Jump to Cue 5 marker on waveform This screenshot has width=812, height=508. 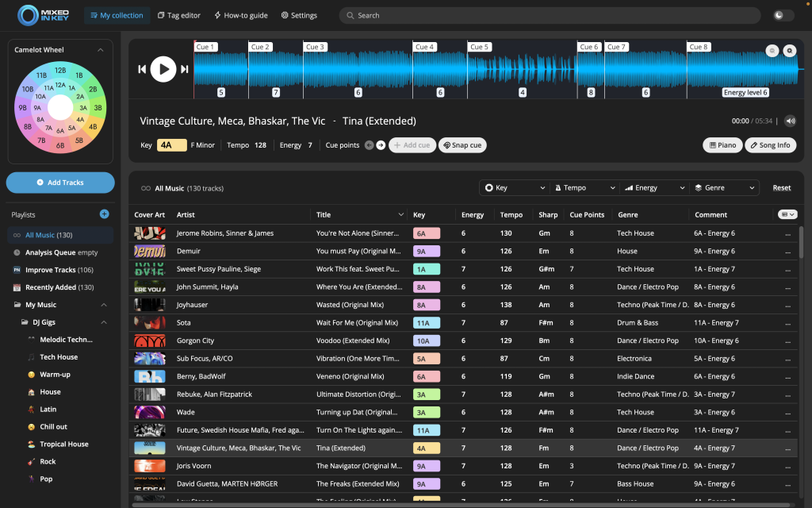480,47
